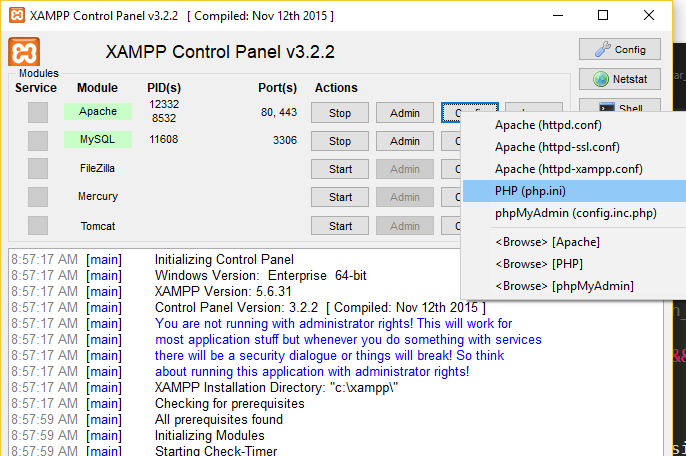
Task: Click the MySQL module label
Action: click(x=98, y=139)
